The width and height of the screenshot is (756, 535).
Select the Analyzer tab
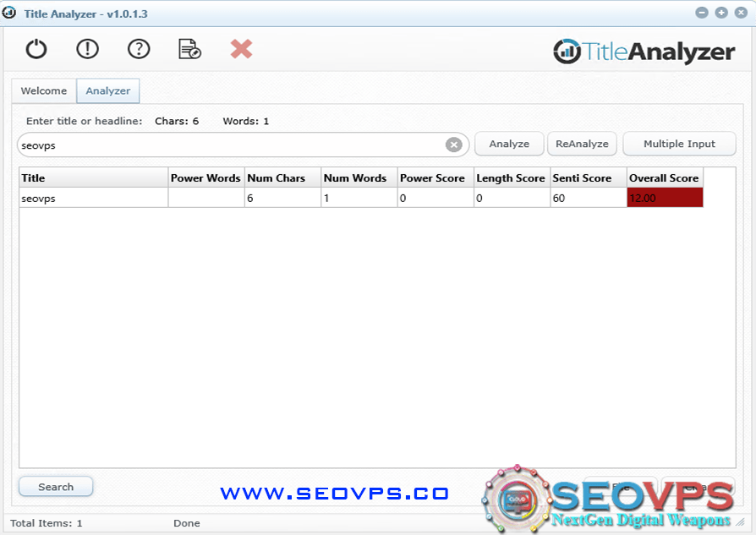tap(108, 90)
